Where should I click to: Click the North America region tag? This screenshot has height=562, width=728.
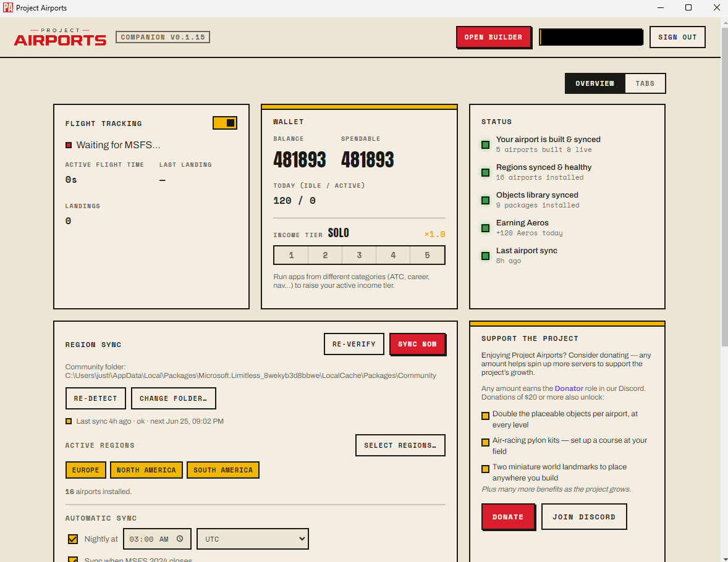(x=146, y=469)
